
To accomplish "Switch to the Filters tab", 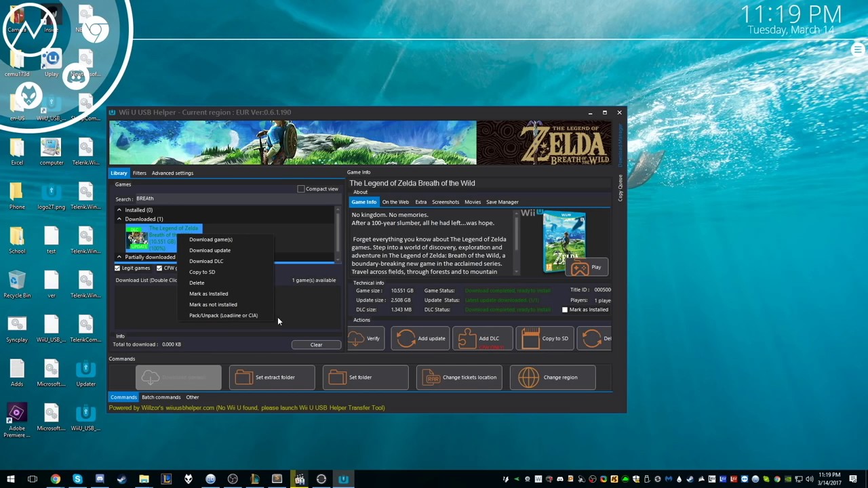I will (x=139, y=173).
